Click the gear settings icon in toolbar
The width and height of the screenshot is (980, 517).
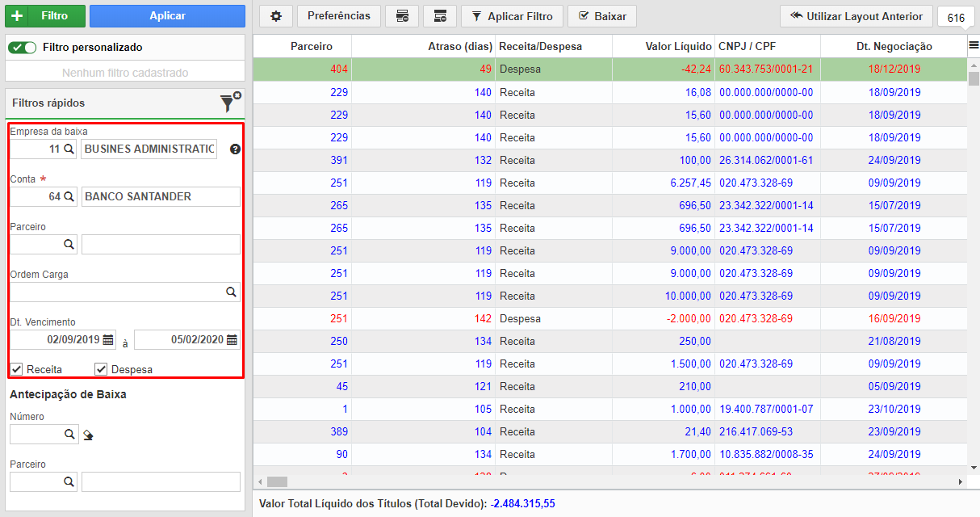[276, 16]
